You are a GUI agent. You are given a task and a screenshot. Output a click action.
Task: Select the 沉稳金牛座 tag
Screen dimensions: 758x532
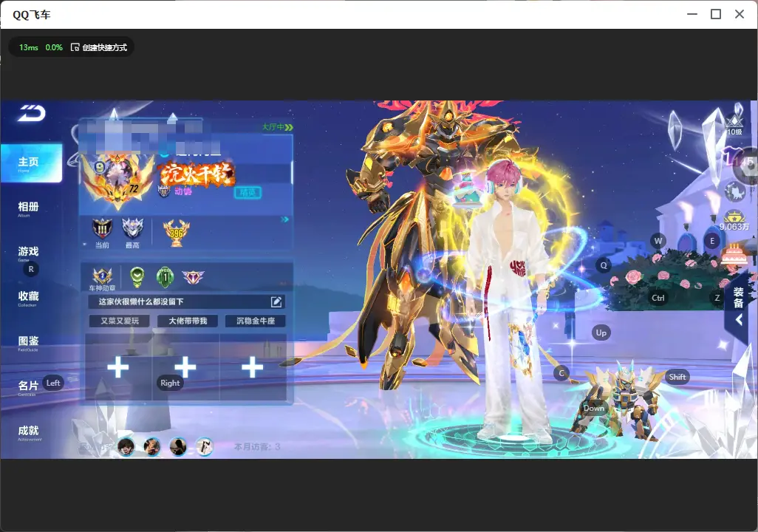pos(255,321)
